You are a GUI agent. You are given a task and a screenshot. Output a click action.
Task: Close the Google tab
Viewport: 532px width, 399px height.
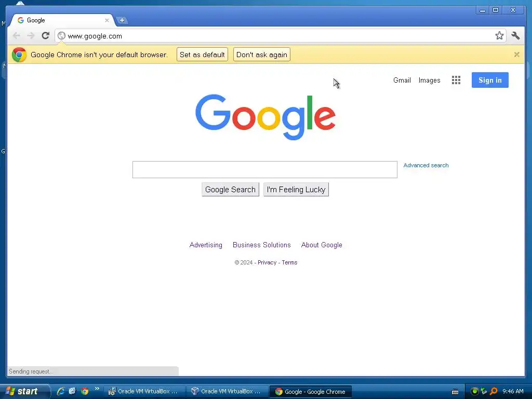[x=107, y=20]
